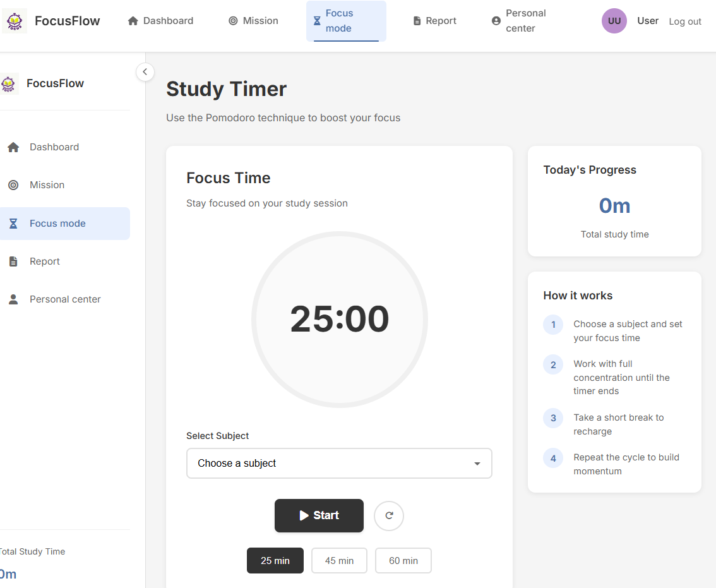Collapse the sidebar with the chevron button
The image size is (716, 588).
click(145, 72)
